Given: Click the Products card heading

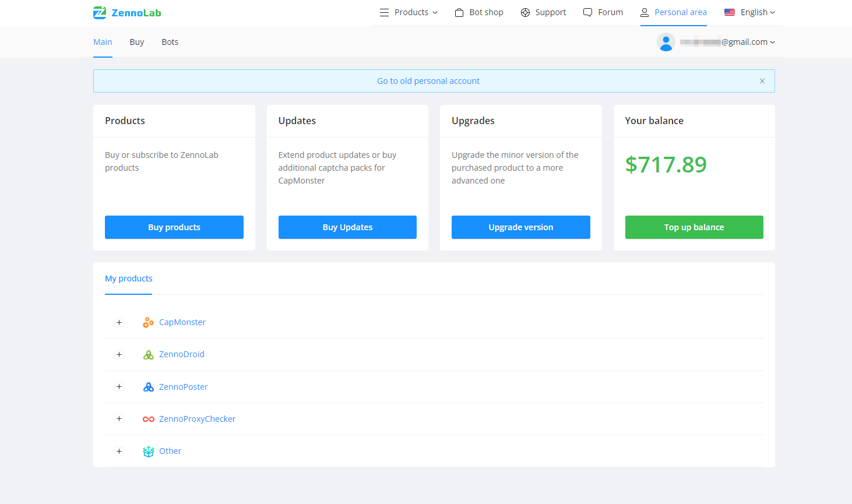Looking at the screenshot, I should (125, 121).
